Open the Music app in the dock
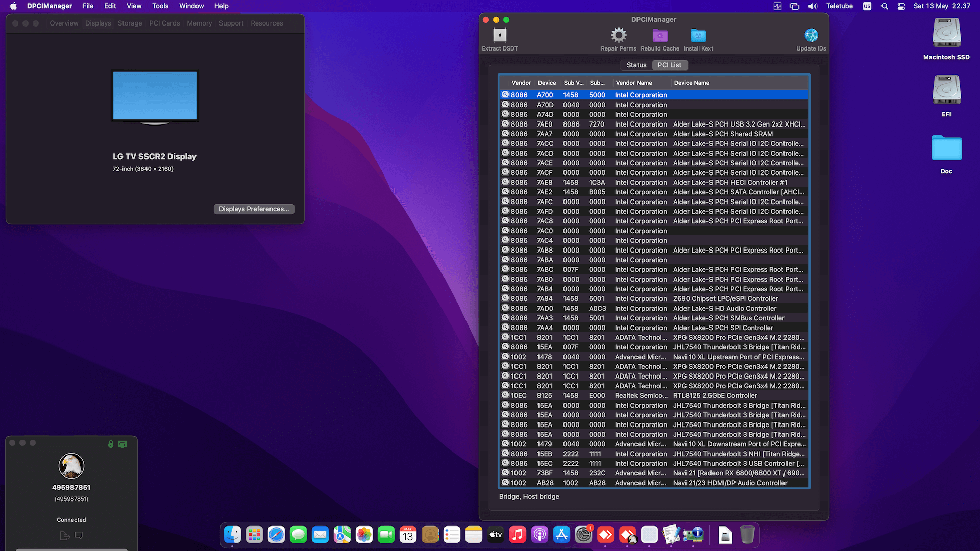Screen dimensions: 980x551 pos(518,534)
